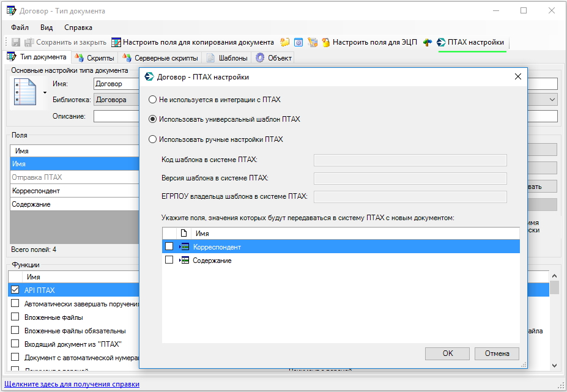The image size is (567, 392).
Task: Go to the Шаблоны tab
Action: tap(227, 58)
